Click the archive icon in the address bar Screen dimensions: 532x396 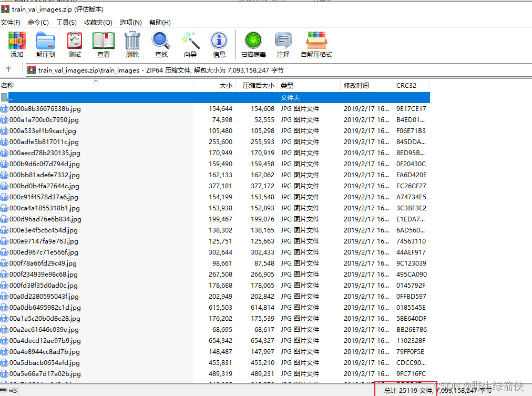32,70
